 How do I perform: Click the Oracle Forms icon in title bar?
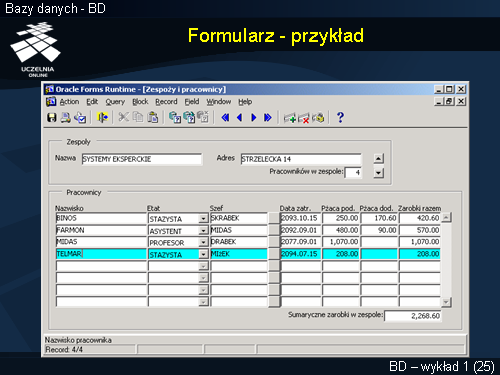pos(50,89)
